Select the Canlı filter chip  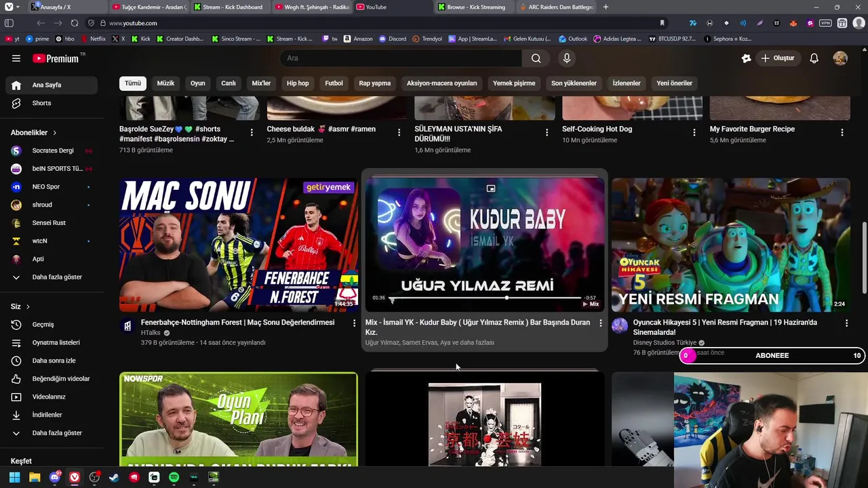point(229,83)
